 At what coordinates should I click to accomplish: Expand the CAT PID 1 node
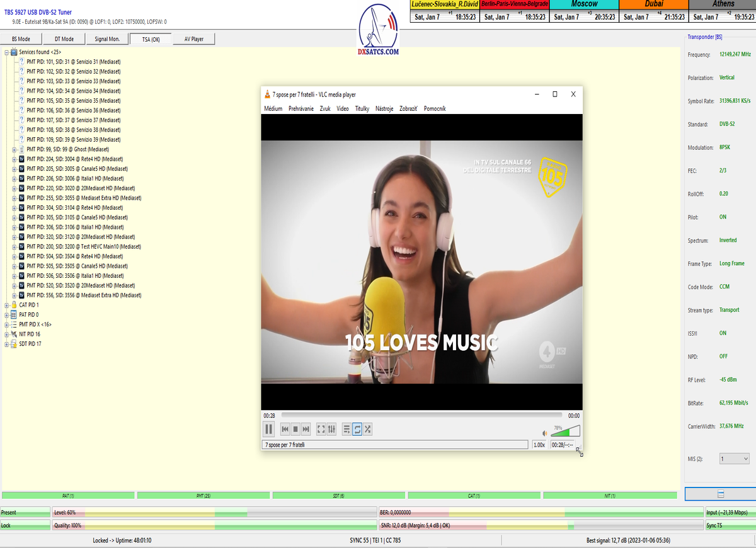point(6,305)
